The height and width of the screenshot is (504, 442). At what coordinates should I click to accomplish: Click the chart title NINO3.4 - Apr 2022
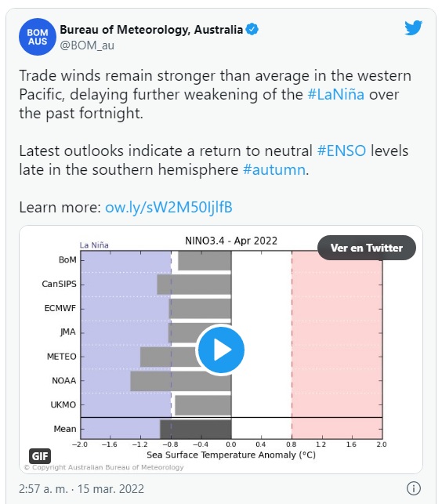pyautogui.click(x=231, y=241)
